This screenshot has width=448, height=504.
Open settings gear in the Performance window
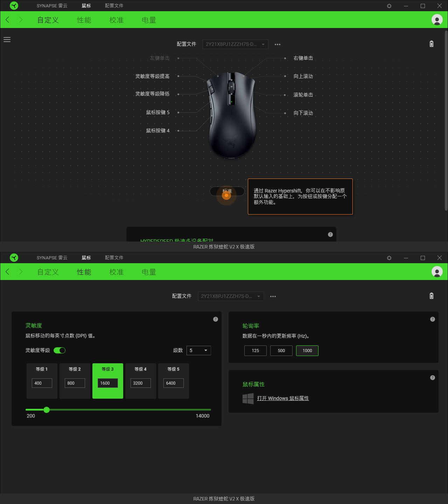[389, 258]
